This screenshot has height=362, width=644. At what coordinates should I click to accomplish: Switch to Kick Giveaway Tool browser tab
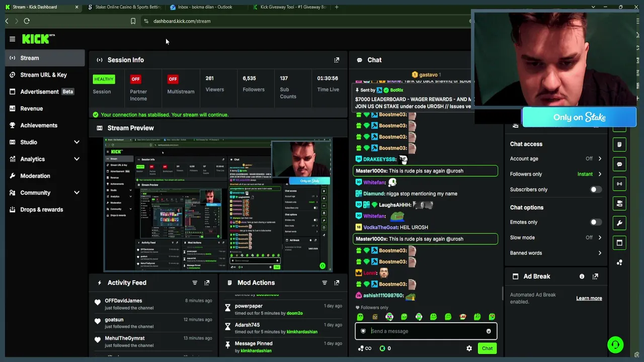[289, 7]
